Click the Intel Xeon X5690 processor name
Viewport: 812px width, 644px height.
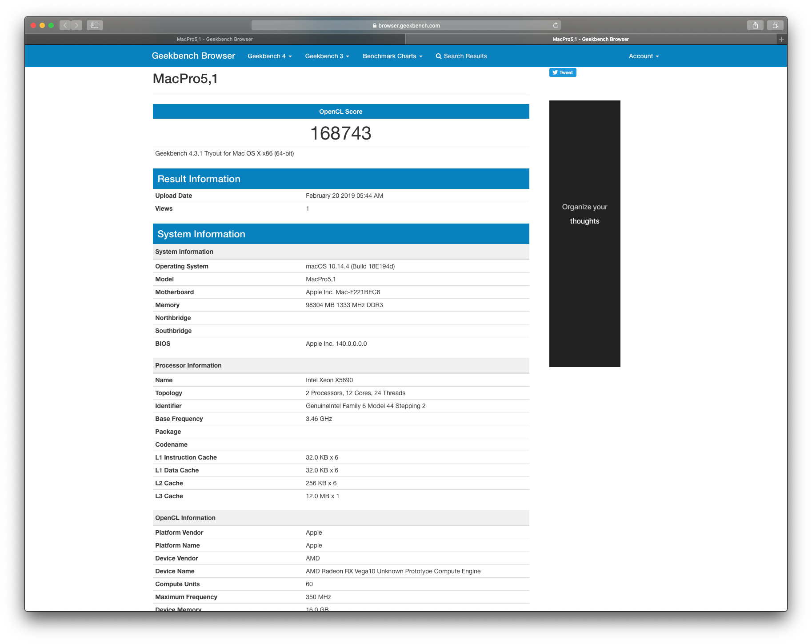click(329, 380)
